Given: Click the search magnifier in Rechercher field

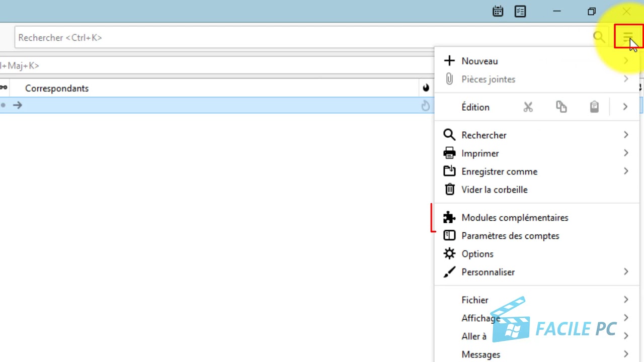Looking at the screenshot, I should (599, 37).
